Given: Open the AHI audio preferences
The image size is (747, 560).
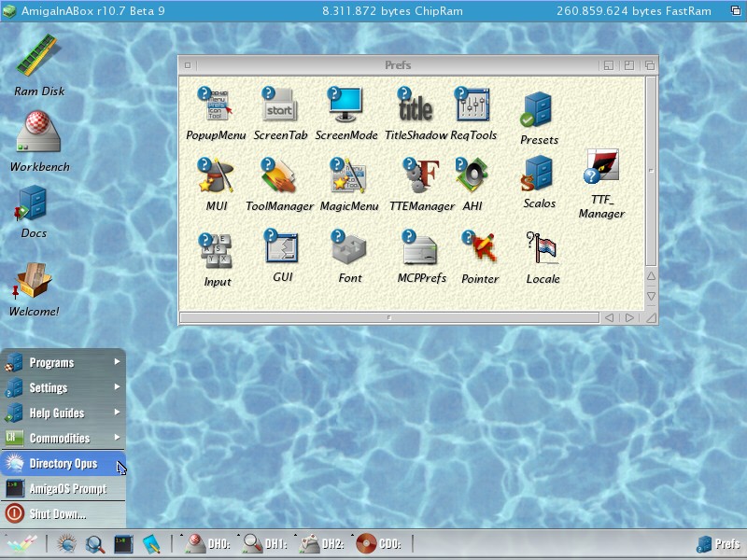Looking at the screenshot, I should [x=472, y=175].
